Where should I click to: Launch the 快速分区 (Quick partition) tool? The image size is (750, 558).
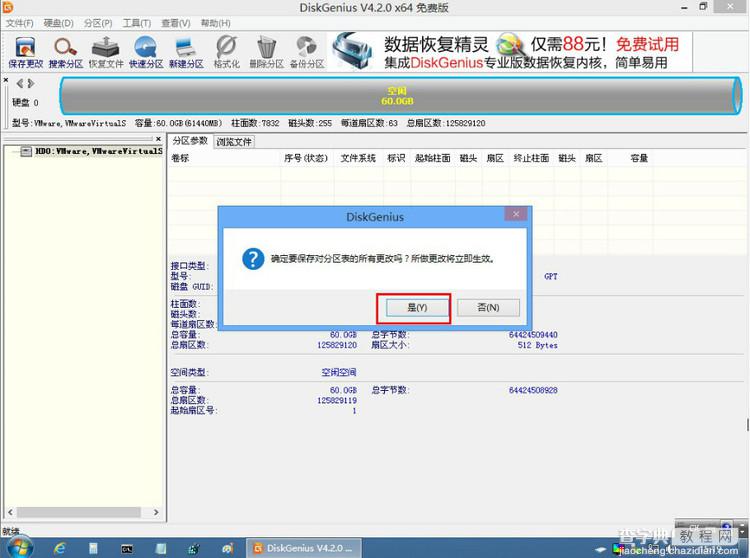pyautogui.click(x=146, y=52)
